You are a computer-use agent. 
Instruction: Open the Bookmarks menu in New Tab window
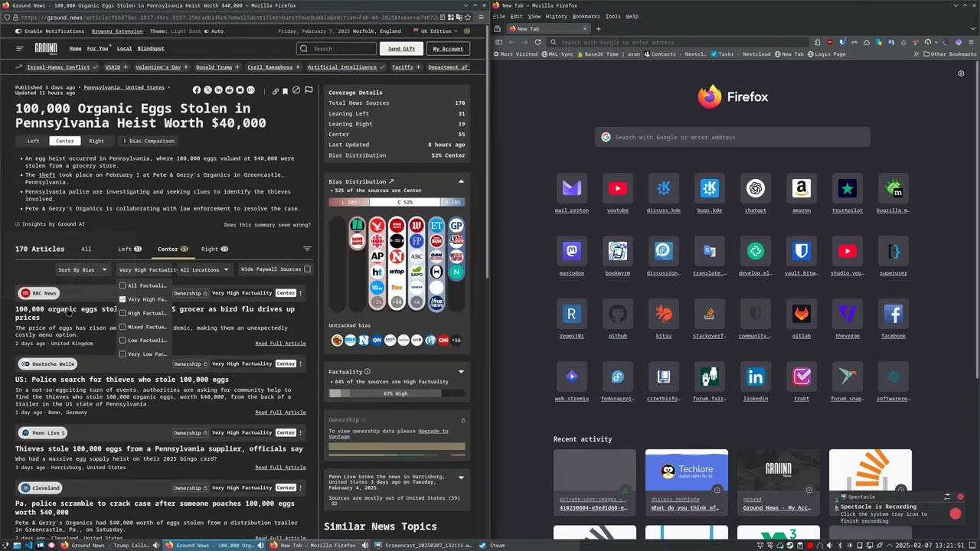pyautogui.click(x=586, y=16)
